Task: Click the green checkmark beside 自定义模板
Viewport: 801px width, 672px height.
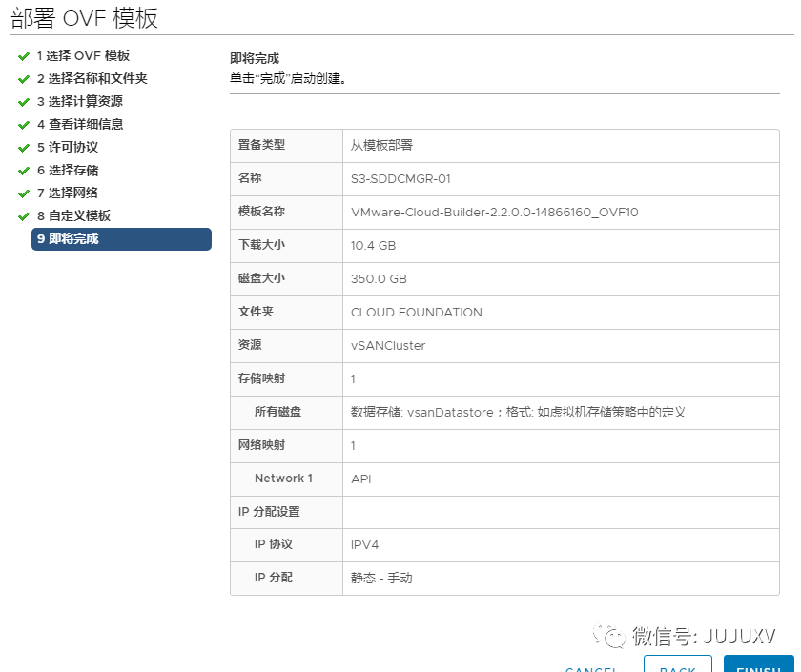Action: tap(24, 216)
